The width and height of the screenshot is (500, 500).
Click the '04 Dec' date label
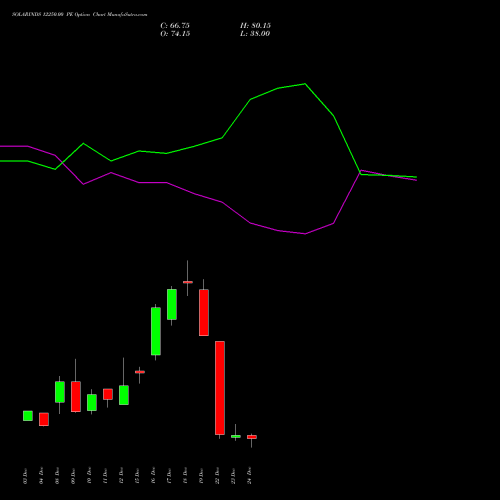pos(41,476)
